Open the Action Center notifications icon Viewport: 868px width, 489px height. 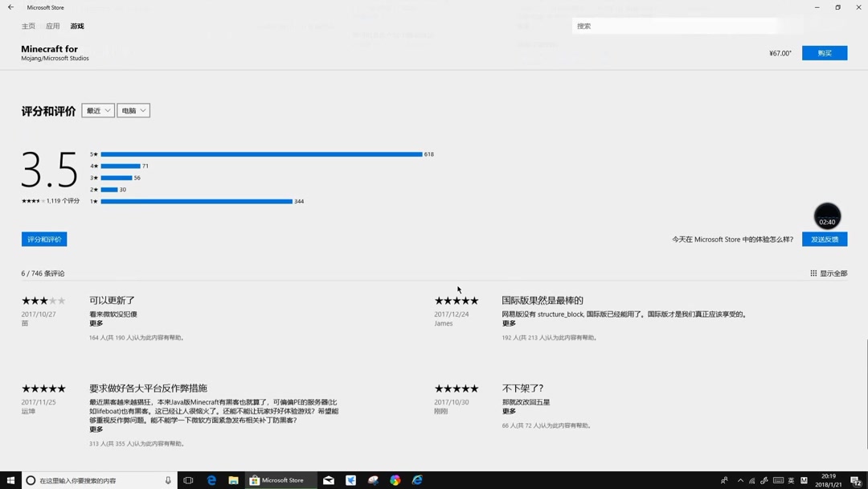tap(854, 480)
